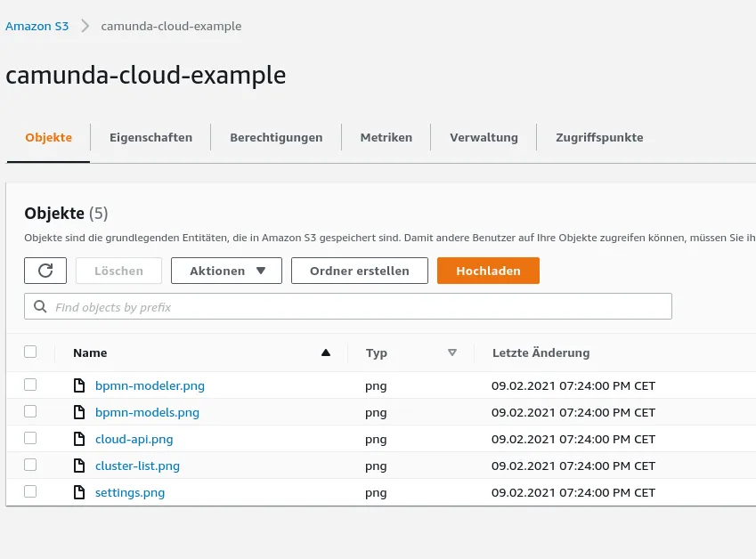
Task: Click the file icon beside bpmn-modeler.png
Action: pos(80,385)
